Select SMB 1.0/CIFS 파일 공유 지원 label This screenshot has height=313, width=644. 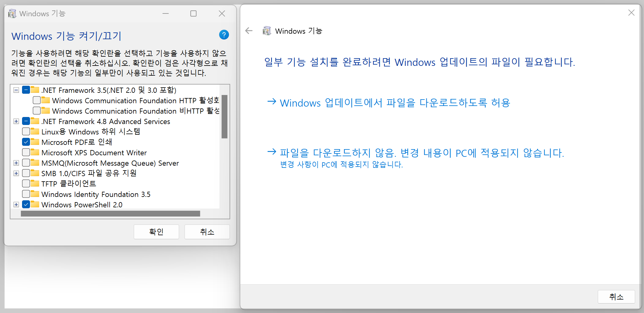(x=89, y=173)
